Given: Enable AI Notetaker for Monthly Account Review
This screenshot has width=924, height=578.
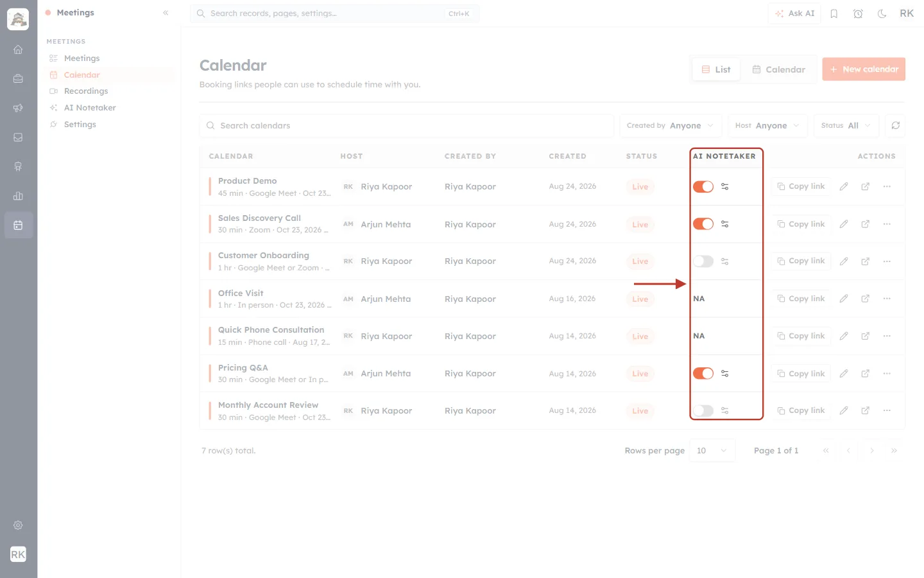Looking at the screenshot, I should pyautogui.click(x=703, y=410).
